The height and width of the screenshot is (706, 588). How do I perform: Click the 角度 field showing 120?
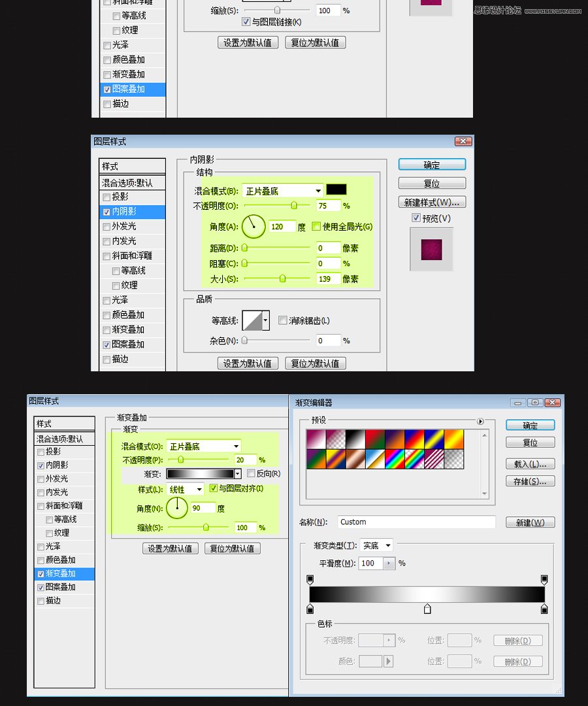[282, 226]
